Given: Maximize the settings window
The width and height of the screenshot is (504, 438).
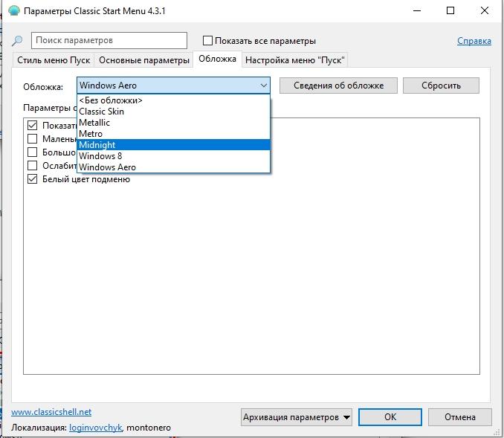Looking at the screenshot, I should (450, 10).
